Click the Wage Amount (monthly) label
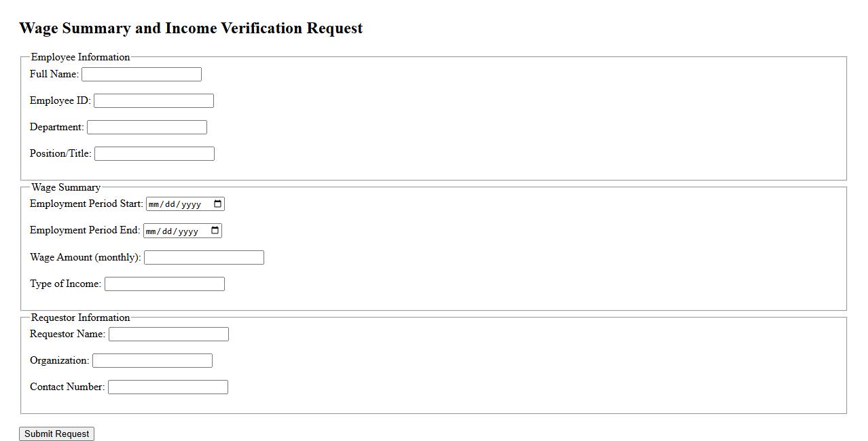868x441 pixels. click(x=85, y=257)
